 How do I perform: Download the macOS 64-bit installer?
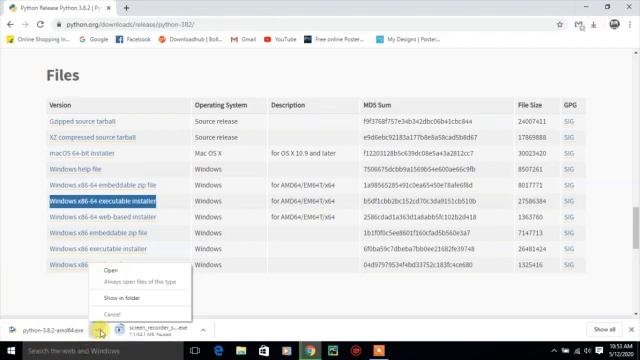pos(82,153)
